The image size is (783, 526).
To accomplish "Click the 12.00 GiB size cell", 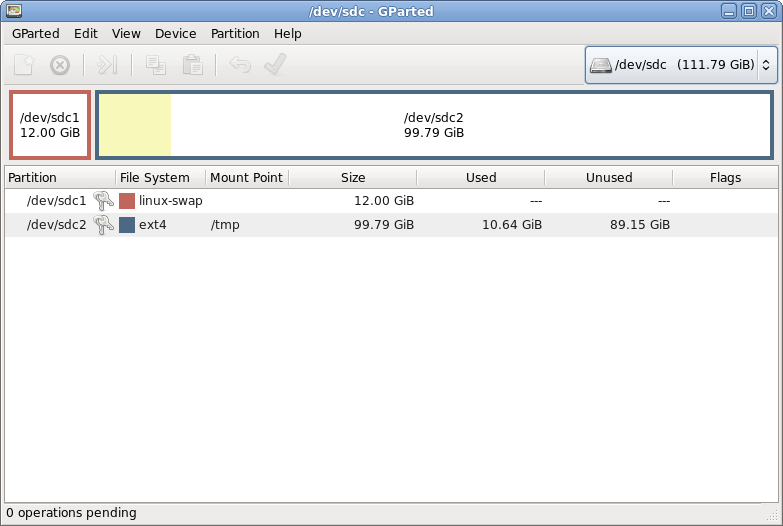I will click(x=384, y=201).
